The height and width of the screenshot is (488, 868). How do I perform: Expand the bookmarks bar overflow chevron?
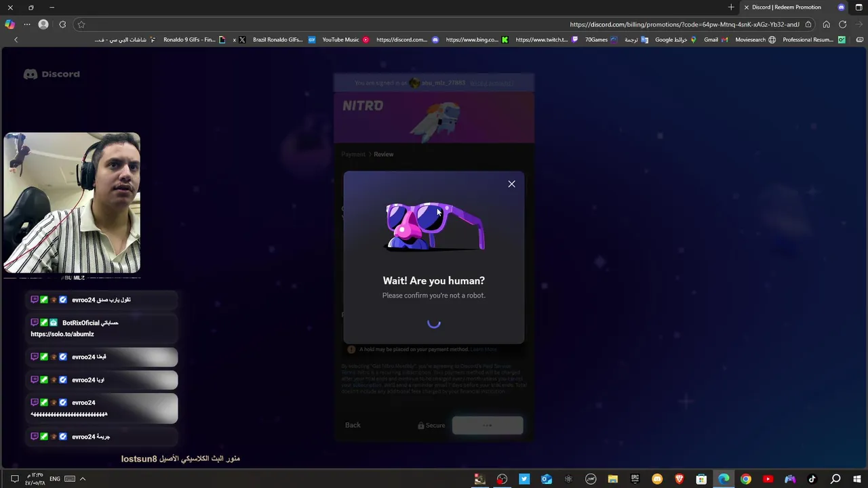pos(16,40)
